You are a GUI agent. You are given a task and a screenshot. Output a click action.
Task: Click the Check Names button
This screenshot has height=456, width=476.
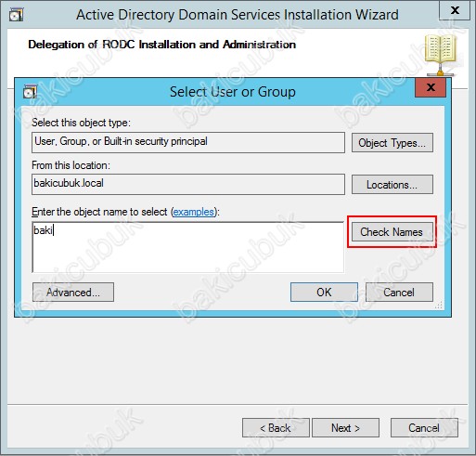(x=392, y=232)
